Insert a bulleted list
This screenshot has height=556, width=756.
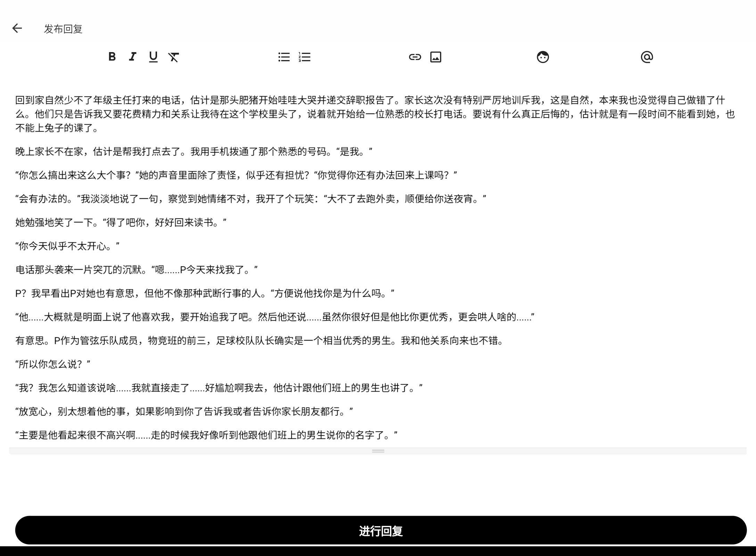284,57
